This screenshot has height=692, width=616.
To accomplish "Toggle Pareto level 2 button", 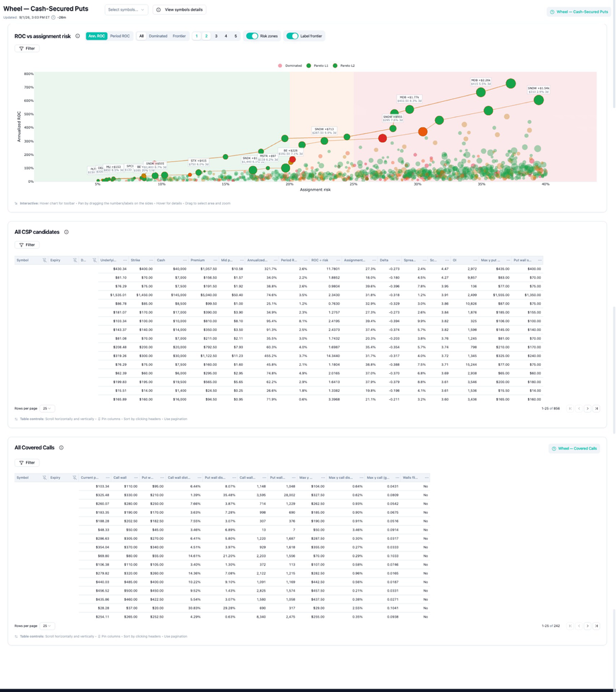I will click(x=206, y=36).
